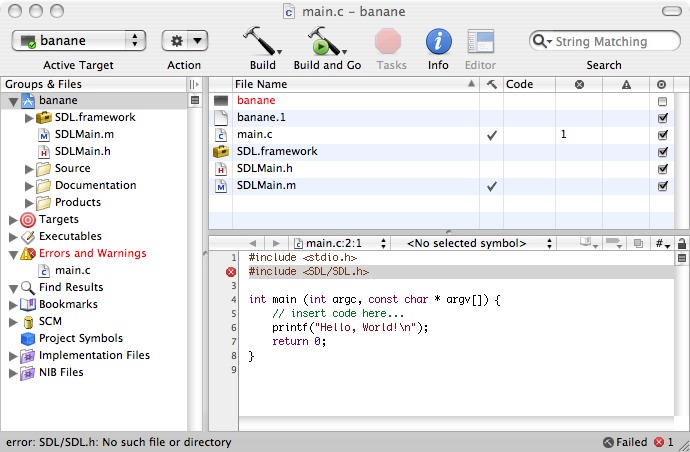690x452 pixels.
Task: Click the Errors and Warnings warning icon
Action: click(x=28, y=254)
